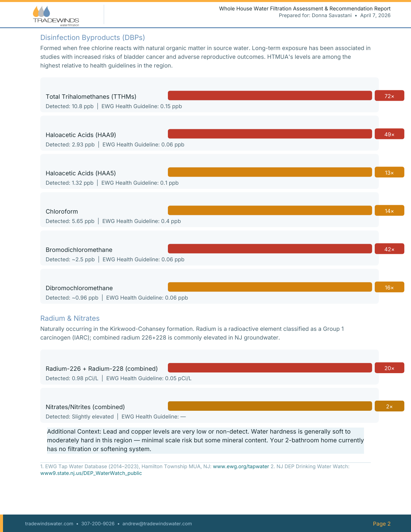This screenshot has width=411, height=532.
Task: Open the NJ DEP WaterWatch public link
Action: click(x=91, y=473)
